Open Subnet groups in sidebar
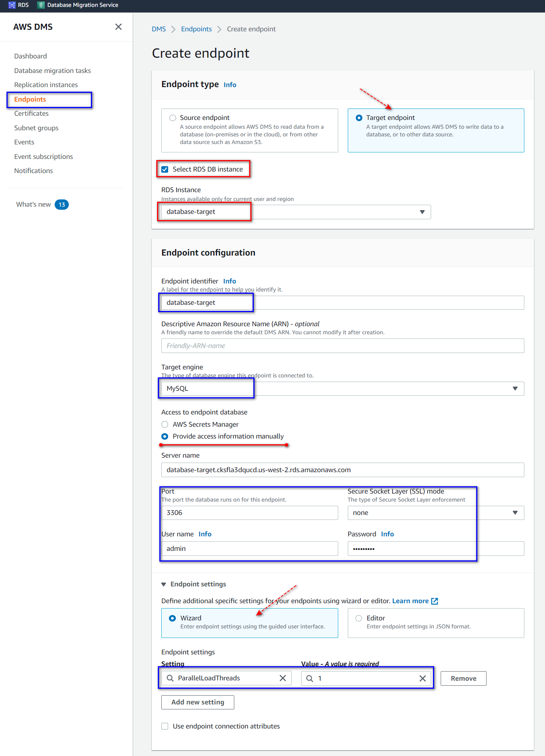Viewport: 545px width, 756px height. click(36, 128)
